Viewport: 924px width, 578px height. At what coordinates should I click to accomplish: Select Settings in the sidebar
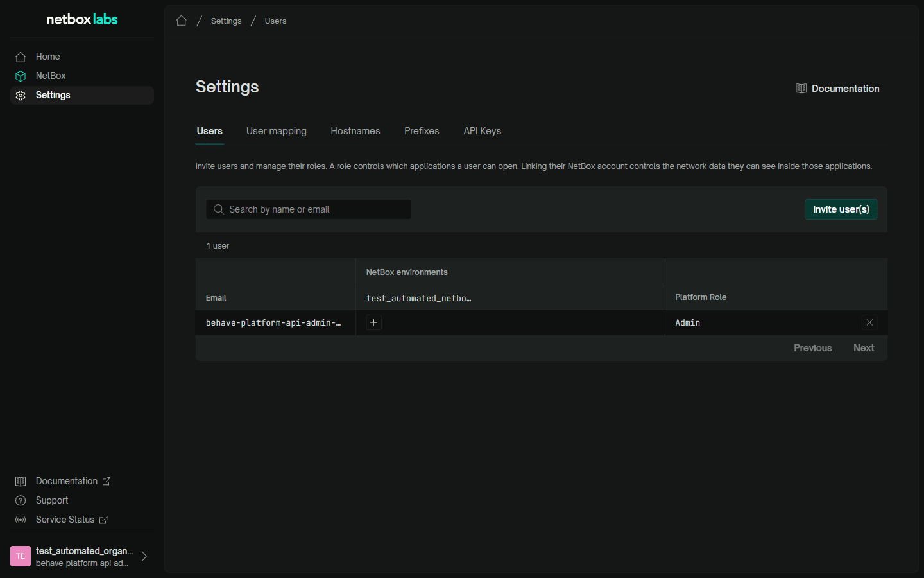click(x=82, y=95)
